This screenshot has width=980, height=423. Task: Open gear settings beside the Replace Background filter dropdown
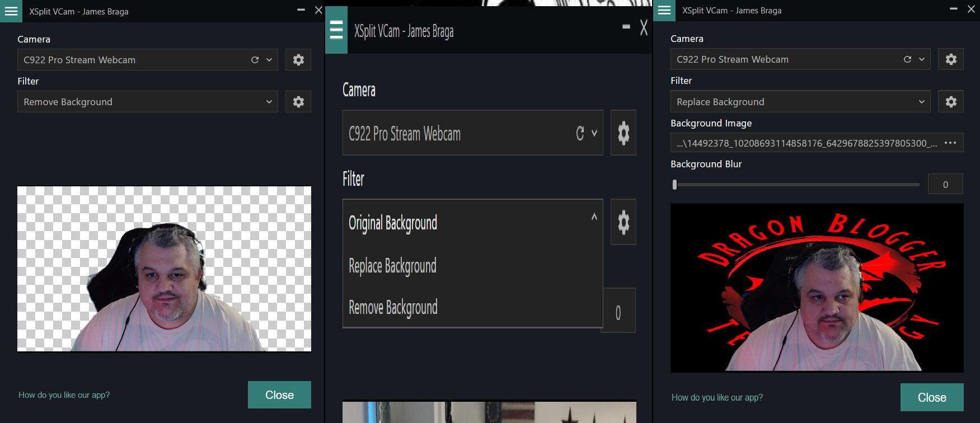[951, 102]
